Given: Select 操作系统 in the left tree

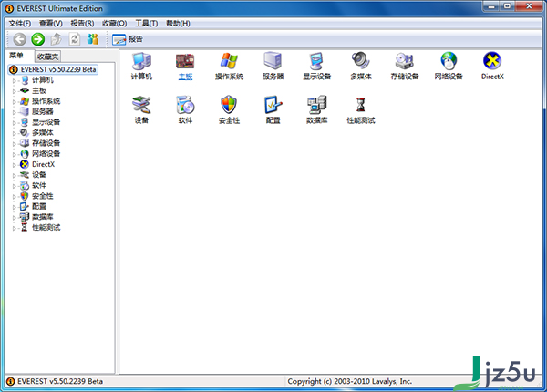Looking at the screenshot, I should pos(46,101).
